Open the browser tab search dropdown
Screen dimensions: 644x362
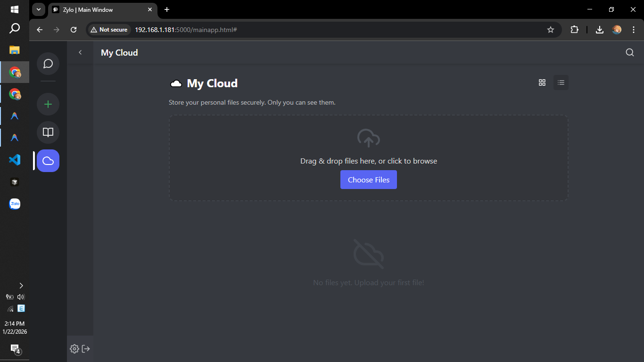pos(38,9)
